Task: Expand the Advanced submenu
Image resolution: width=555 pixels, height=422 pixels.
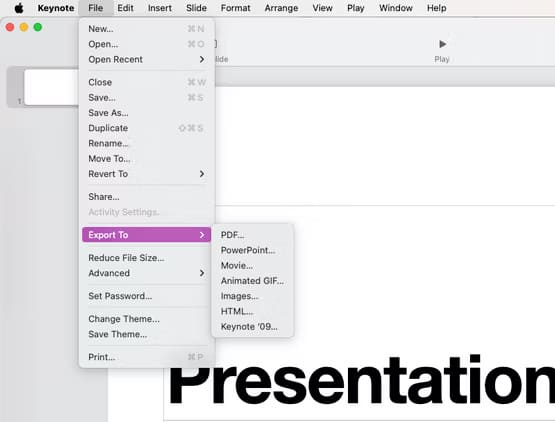Action: (x=147, y=273)
